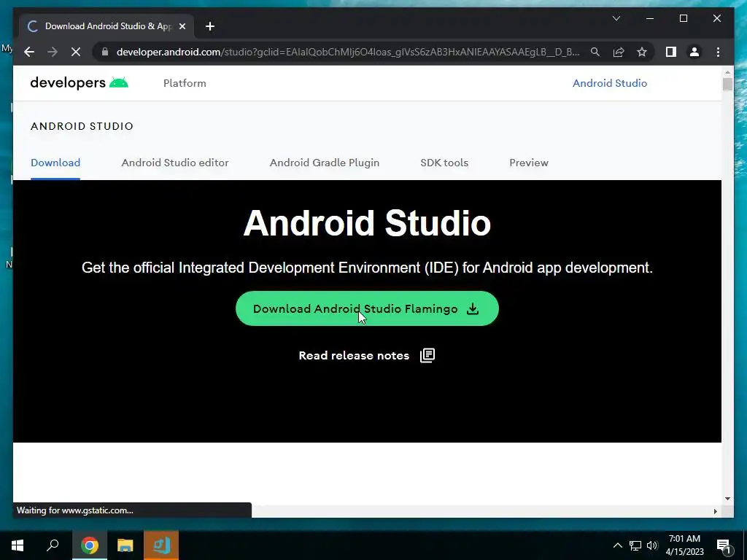Click the vertical scrollbar thumb

(x=727, y=85)
